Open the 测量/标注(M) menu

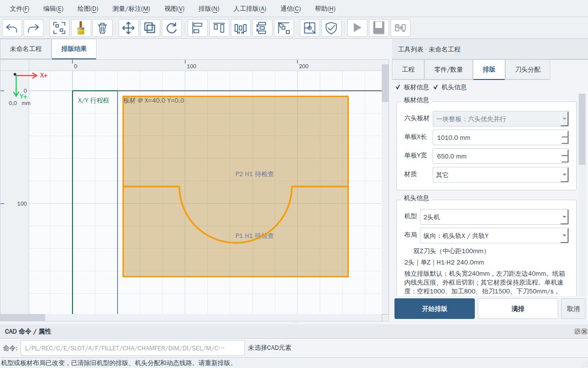click(131, 9)
